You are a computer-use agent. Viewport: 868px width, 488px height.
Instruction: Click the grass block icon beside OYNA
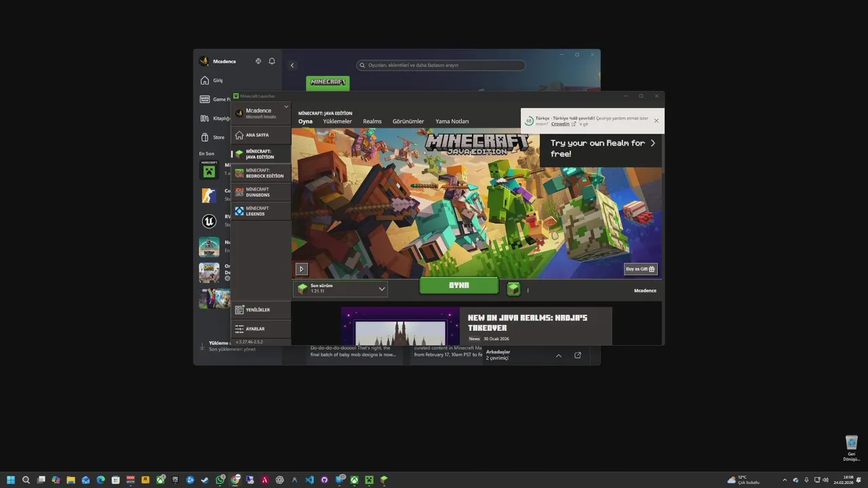tap(513, 289)
